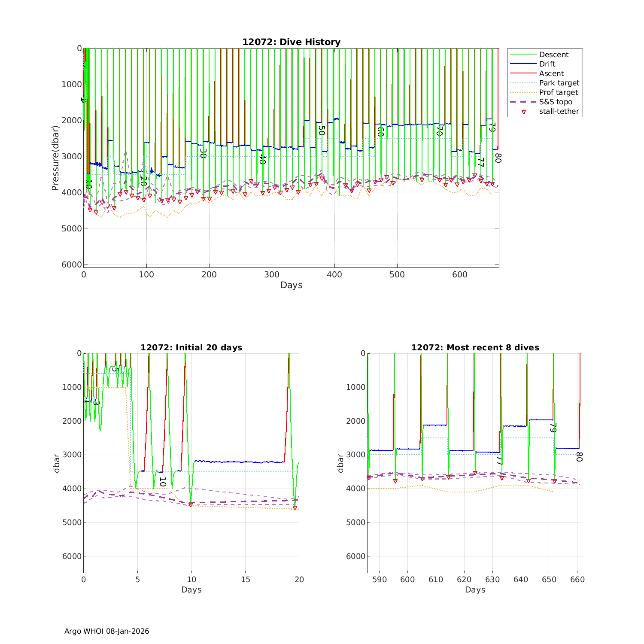Select the Park target legend label
The width and height of the screenshot is (644, 644).
559,83
